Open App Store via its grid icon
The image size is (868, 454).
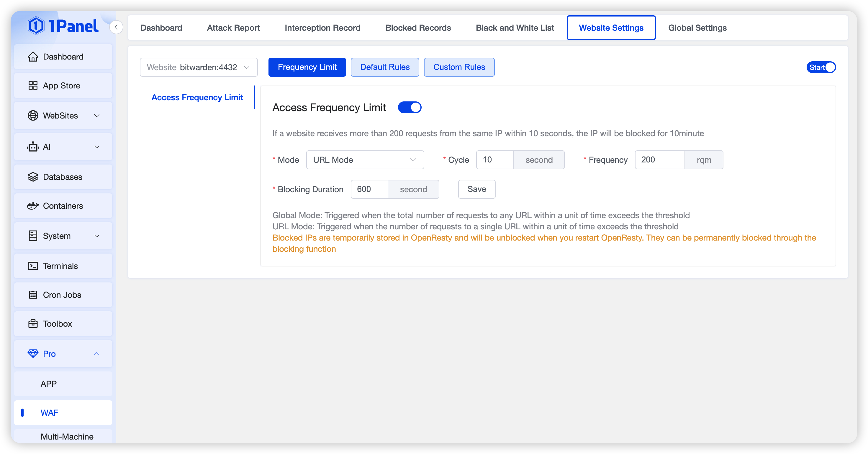[x=33, y=85]
